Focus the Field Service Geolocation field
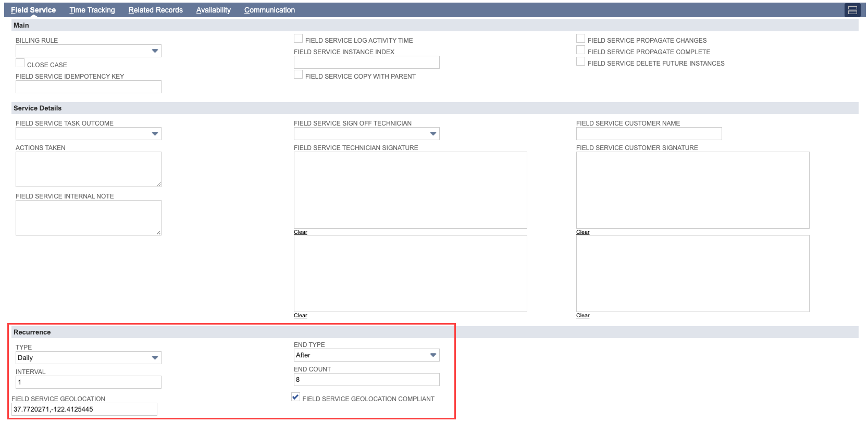Image resolution: width=868 pixels, height=422 pixels. point(84,409)
